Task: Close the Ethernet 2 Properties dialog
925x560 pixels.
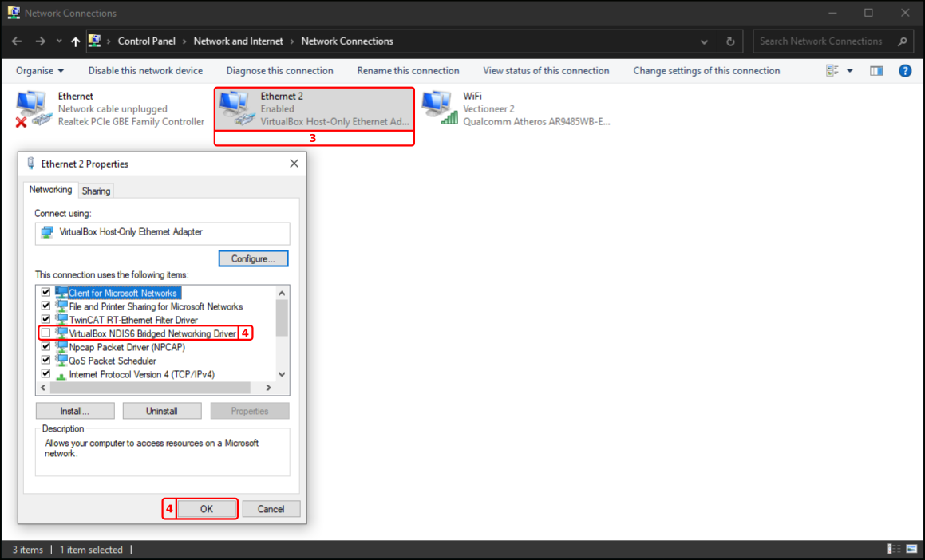Action: [294, 164]
